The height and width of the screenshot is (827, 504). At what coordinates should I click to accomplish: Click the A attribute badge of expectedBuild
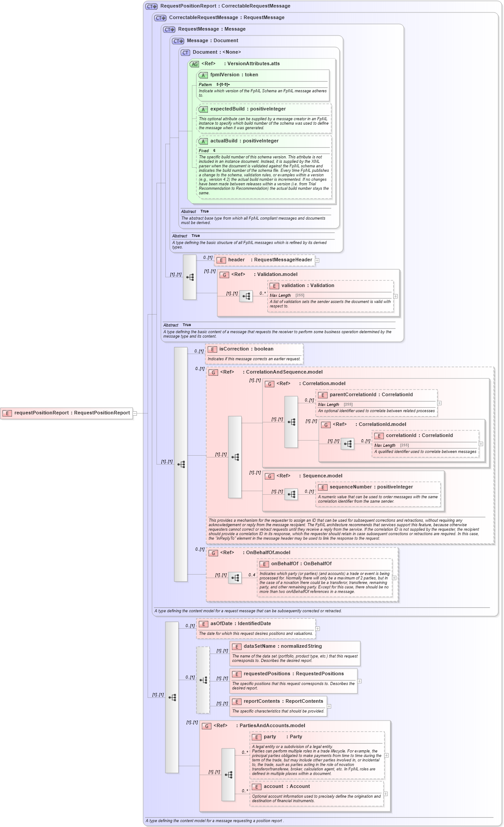coord(203,110)
